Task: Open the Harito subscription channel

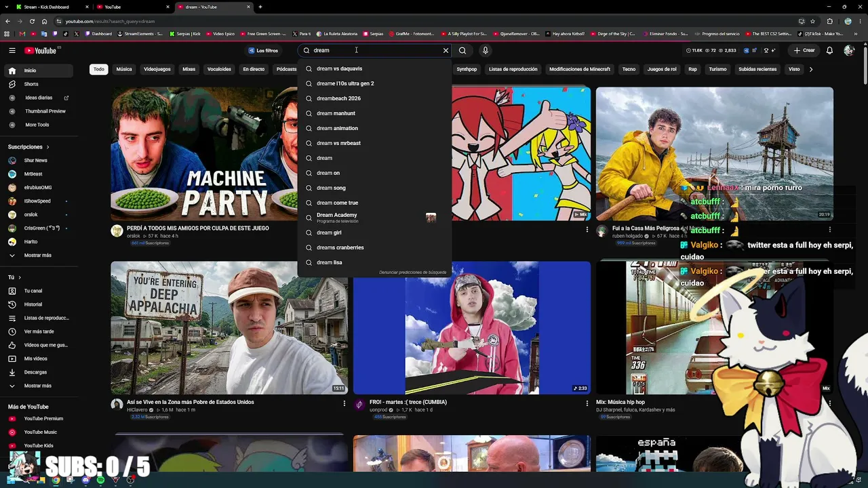Action: [39, 242]
